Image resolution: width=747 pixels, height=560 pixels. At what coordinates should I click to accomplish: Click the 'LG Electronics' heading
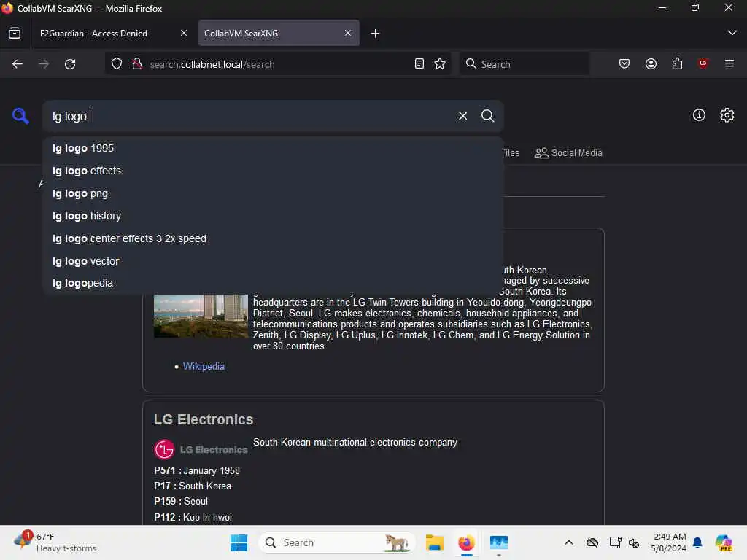click(204, 419)
